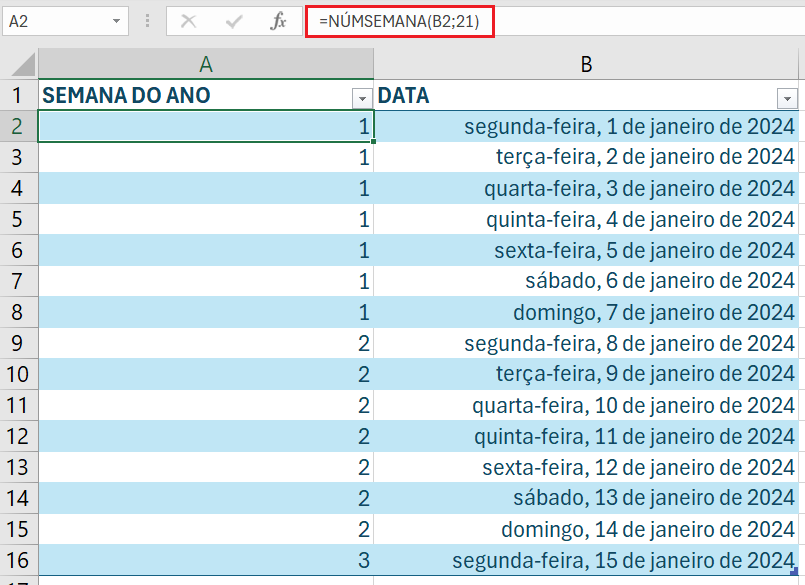Click week number cell beside 14 de janeiro

point(206,529)
